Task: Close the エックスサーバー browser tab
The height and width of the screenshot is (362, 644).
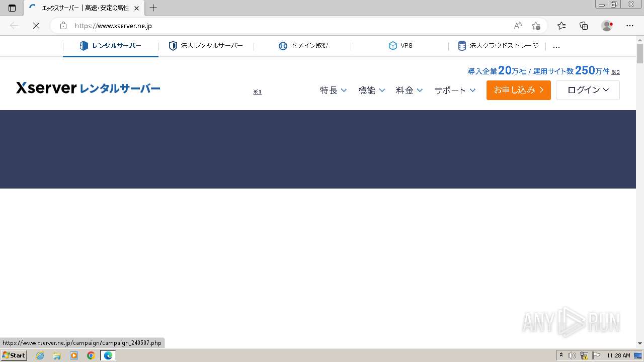Action: (136, 8)
